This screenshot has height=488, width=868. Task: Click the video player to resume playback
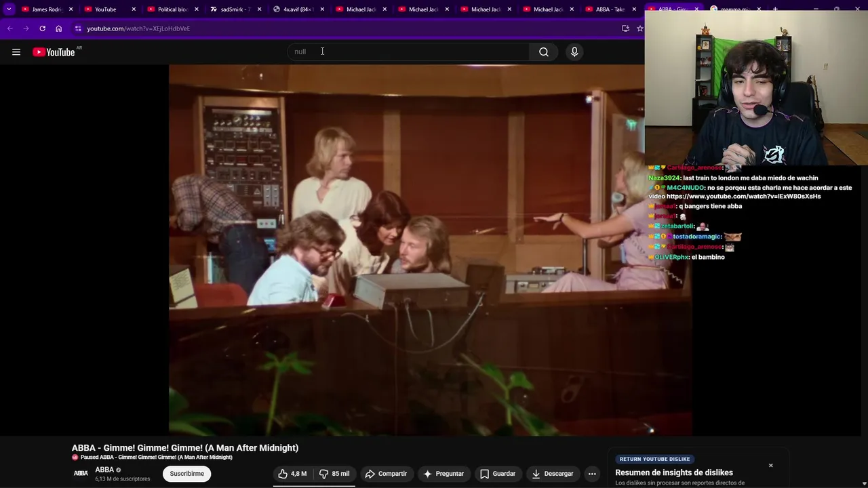(x=430, y=249)
